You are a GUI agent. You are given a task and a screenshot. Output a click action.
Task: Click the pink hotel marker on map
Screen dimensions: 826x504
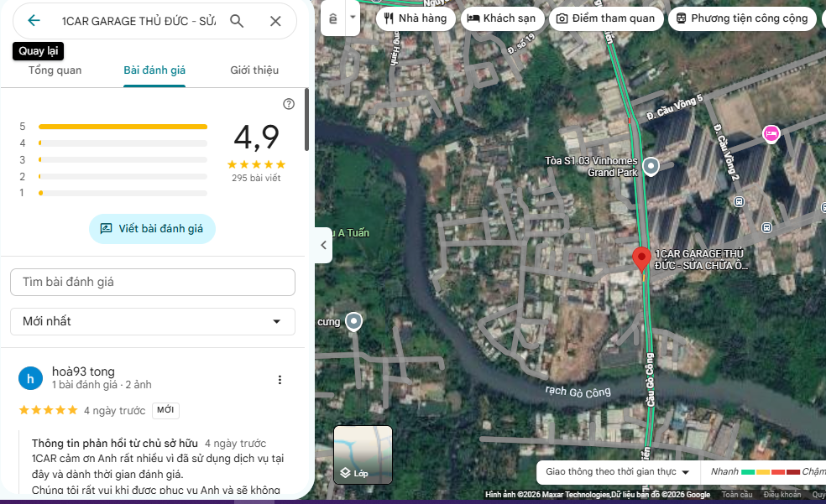(771, 133)
